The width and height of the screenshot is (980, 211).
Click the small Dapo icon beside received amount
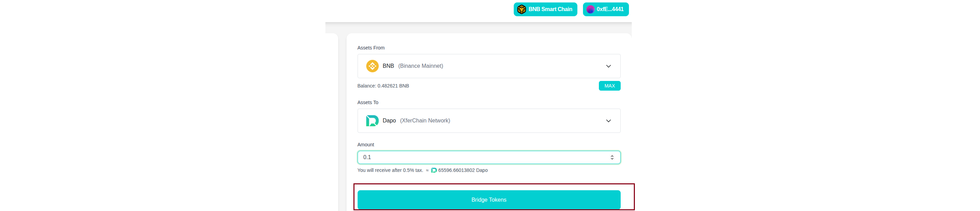433,170
